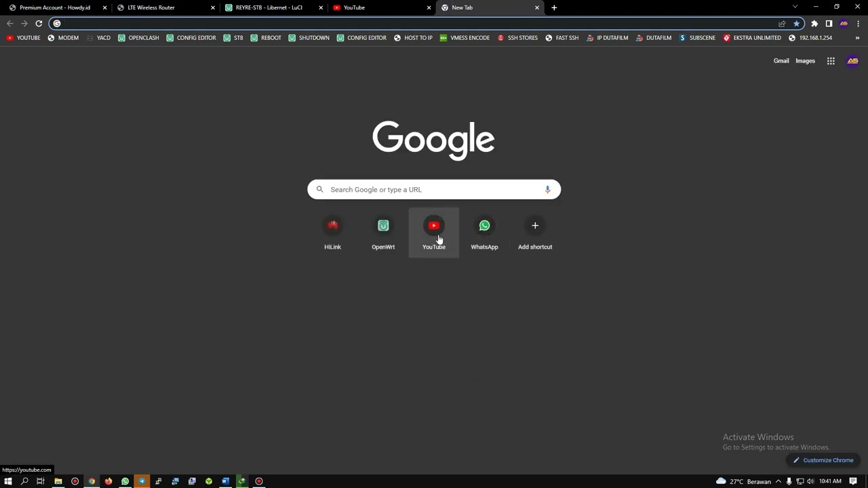Open the volume control in tray

pyautogui.click(x=810, y=481)
